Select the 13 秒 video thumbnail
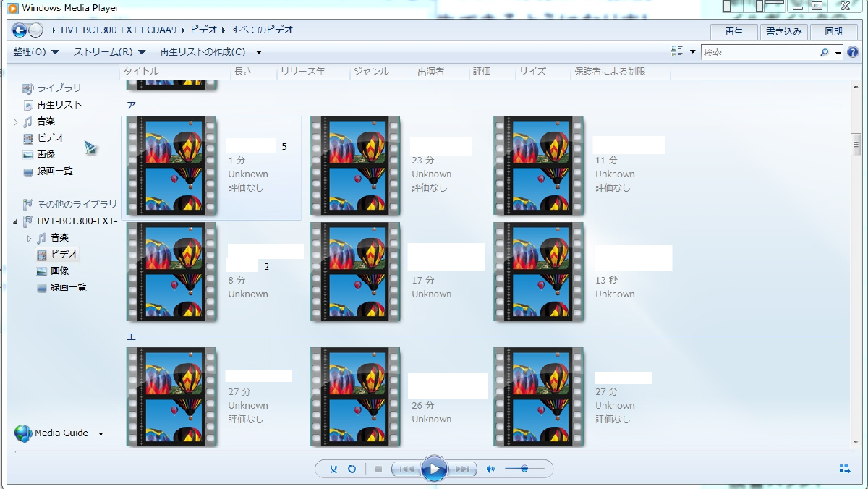The width and height of the screenshot is (868, 489). click(x=539, y=271)
